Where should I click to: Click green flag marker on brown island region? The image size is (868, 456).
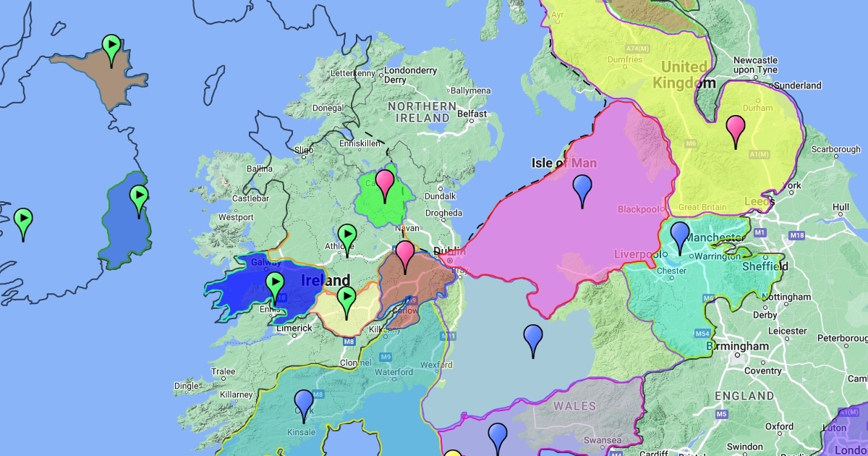pos(111,49)
